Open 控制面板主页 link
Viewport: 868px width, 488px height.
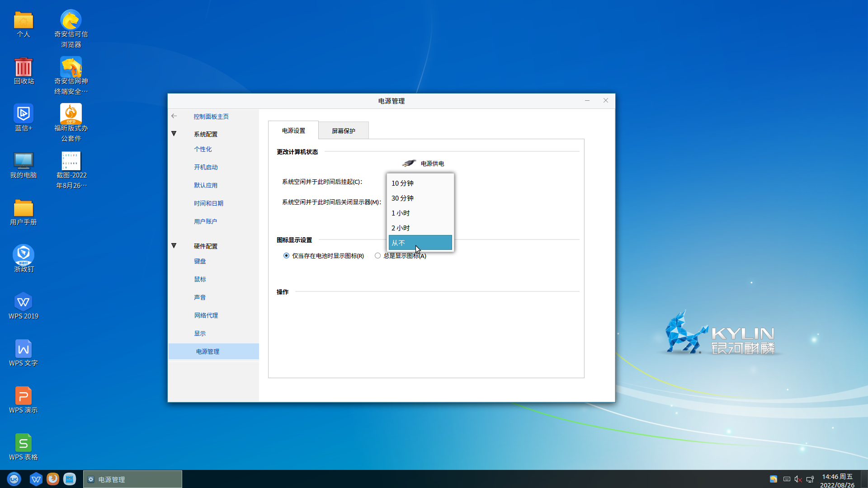coord(211,117)
